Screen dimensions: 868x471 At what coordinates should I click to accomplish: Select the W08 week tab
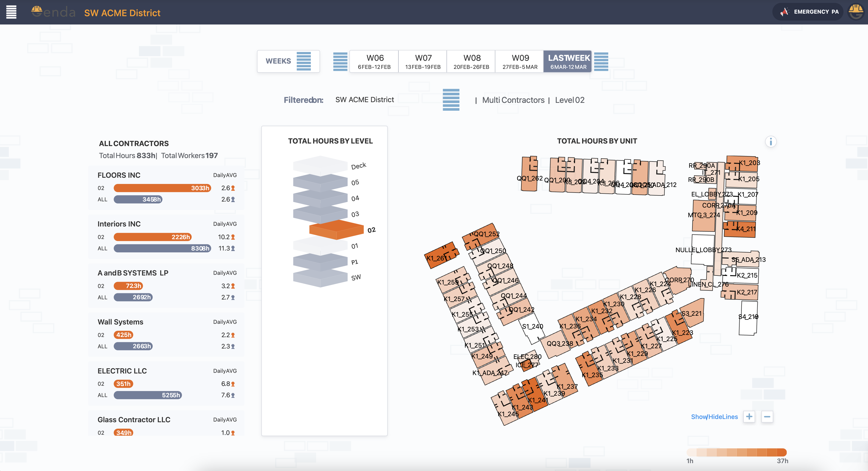pos(471,61)
